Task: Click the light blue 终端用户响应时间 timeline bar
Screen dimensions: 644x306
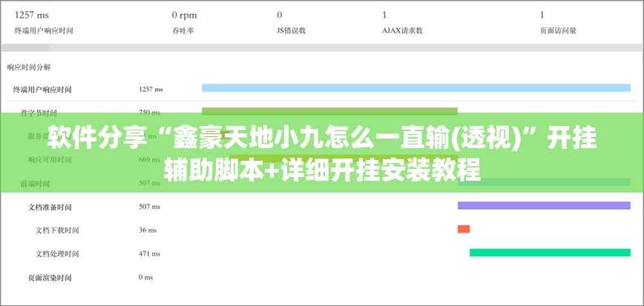Action: click(416, 87)
